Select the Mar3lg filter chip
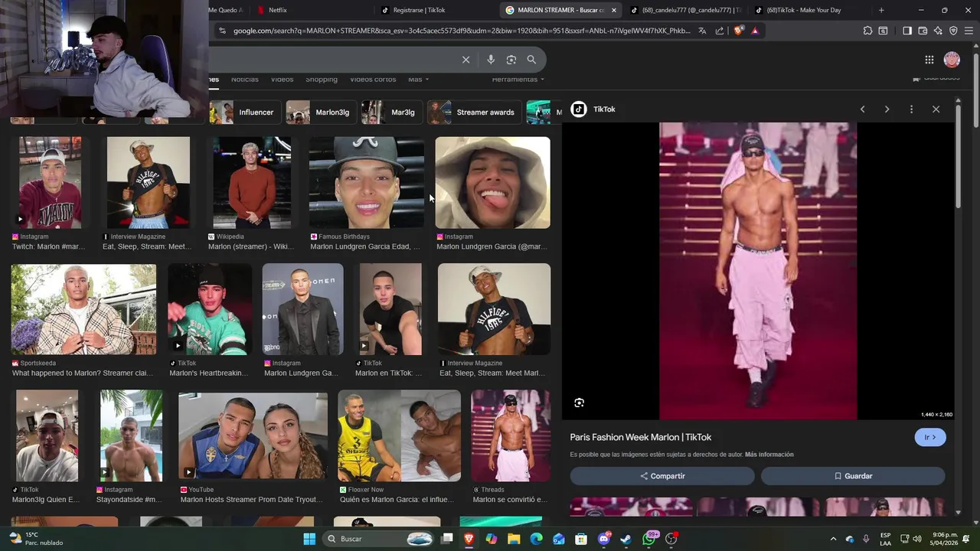Image resolution: width=980 pixels, height=551 pixels. tap(391, 112)
